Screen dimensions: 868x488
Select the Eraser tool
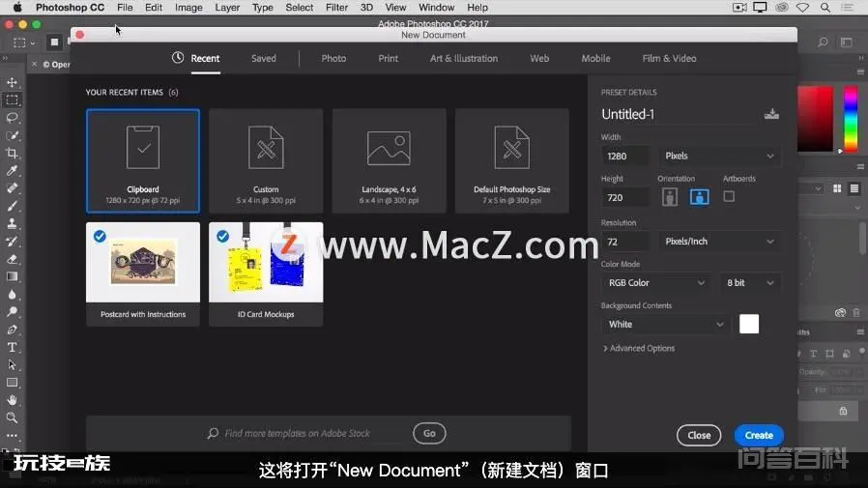(12, 259)
